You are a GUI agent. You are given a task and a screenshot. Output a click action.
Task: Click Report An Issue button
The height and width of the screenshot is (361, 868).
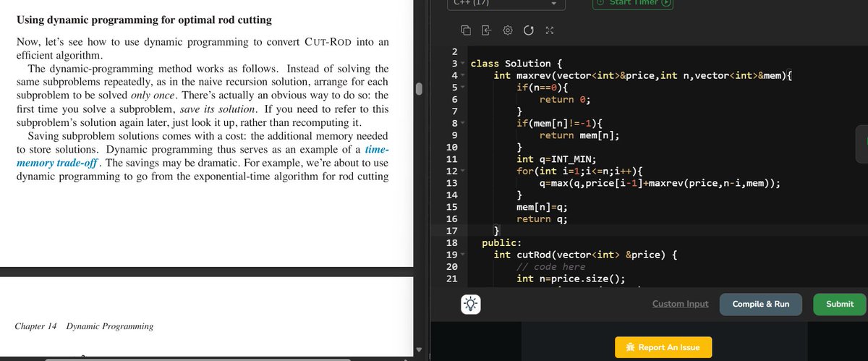663,347
